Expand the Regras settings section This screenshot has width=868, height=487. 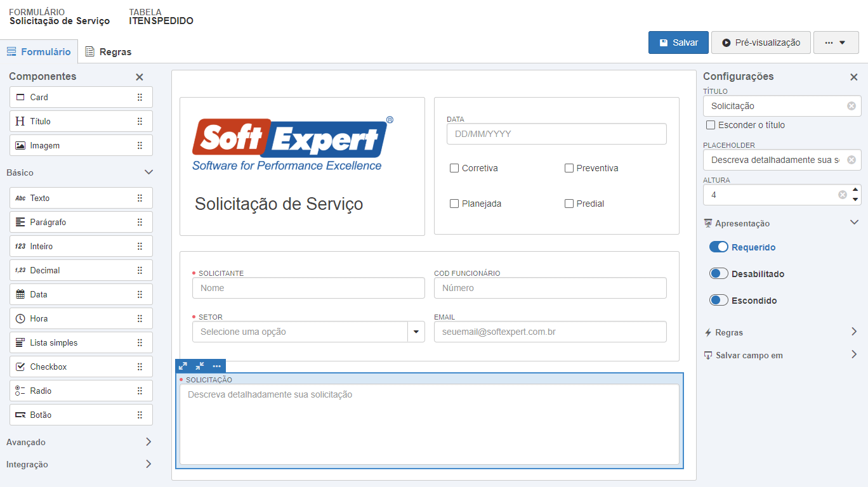click(854, 332)
